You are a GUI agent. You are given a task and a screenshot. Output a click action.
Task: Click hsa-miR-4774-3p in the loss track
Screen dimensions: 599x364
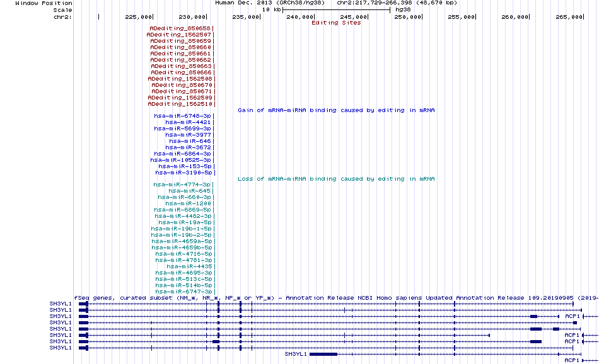tap(182, 185)
